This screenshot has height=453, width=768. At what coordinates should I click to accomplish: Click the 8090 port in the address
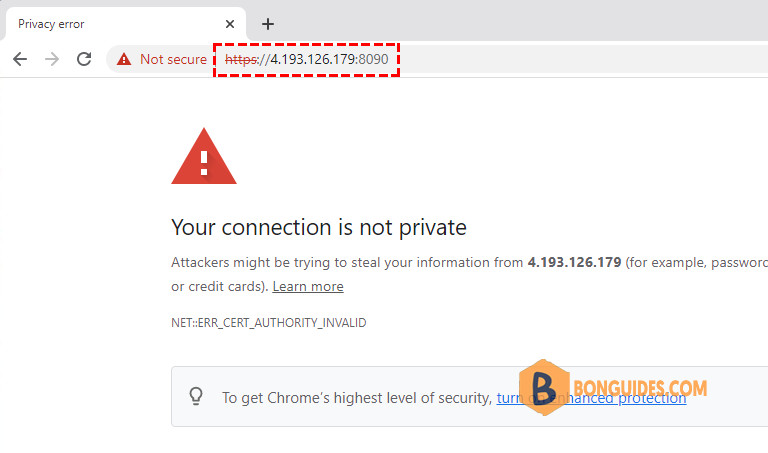pos(374,59)
